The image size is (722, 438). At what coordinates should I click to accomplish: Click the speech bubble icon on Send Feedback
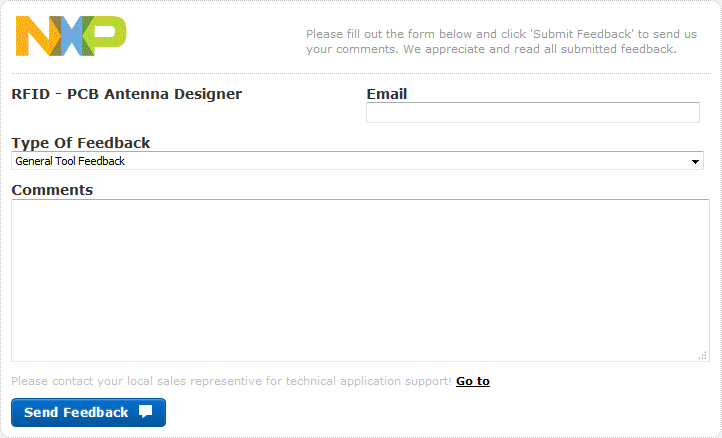tap(146, 412)
